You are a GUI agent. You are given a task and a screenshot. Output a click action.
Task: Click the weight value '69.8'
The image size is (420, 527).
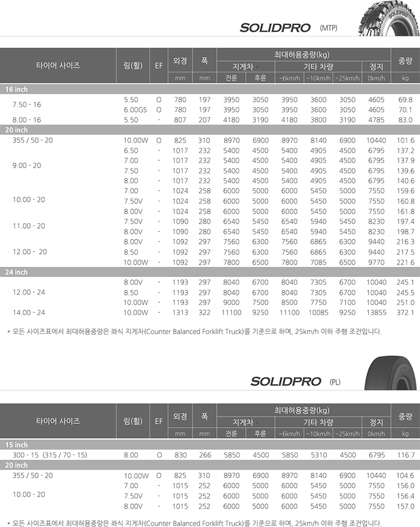405,99
